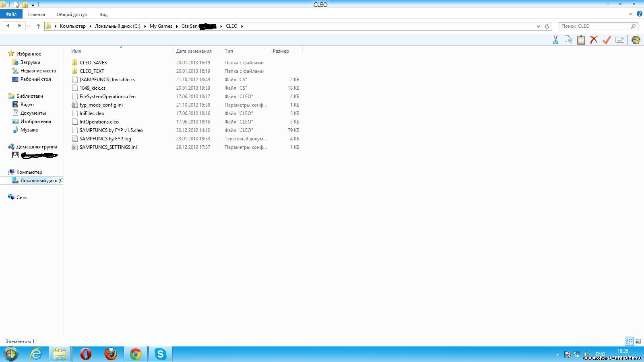
Task: Select the CLEO_SAVES folder
Action: (93, 63)
